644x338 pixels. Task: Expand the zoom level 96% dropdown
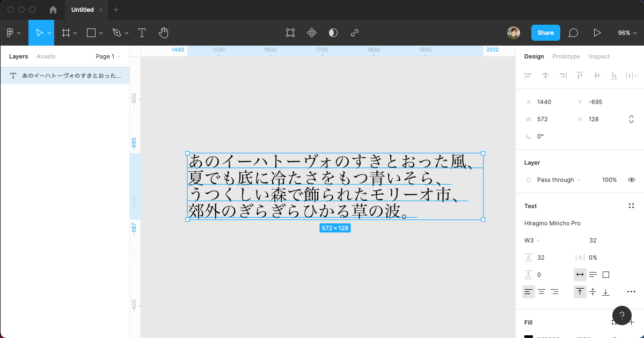click(627, 33)
